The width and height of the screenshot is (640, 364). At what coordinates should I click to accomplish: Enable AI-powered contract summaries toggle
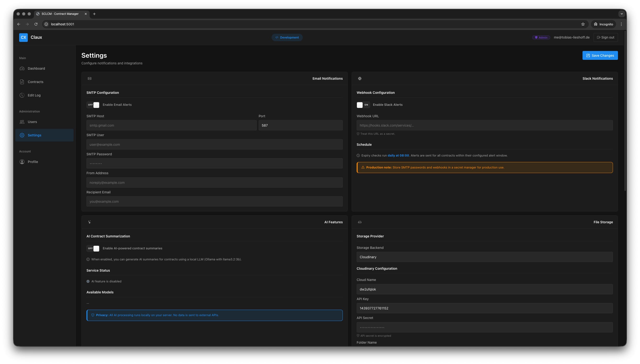click(x=93, y=248)
